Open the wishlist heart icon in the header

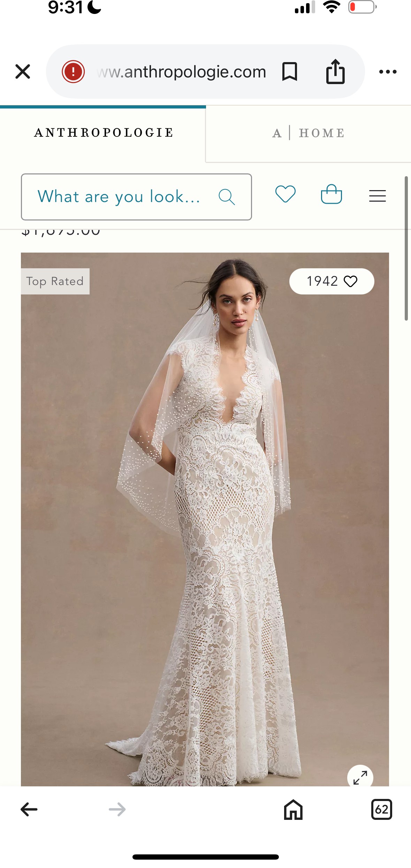tap(286, 194)
